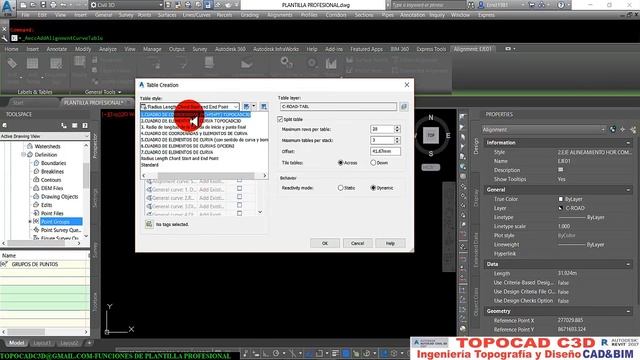640x360 pixels.
Task: Choose the 'Standard' table style
Action: coord(149,164)
